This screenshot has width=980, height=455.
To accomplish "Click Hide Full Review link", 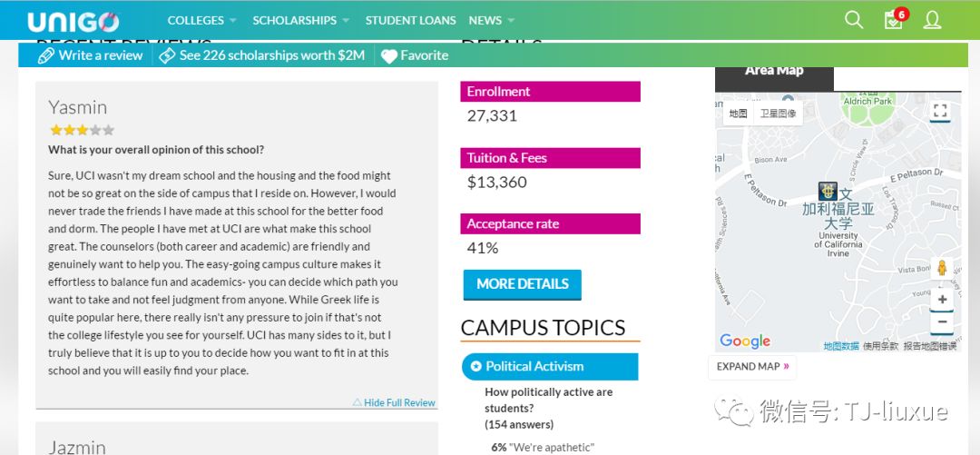I will pyautogui.click(x=394, y=402).
